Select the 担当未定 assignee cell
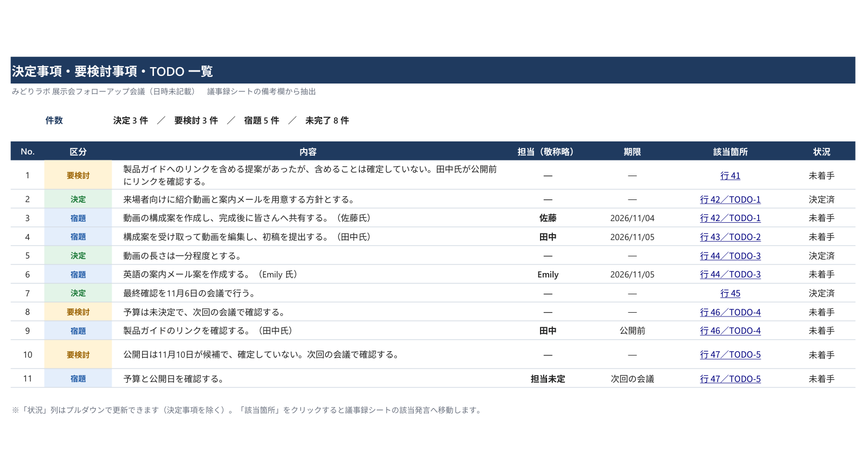 548,379
